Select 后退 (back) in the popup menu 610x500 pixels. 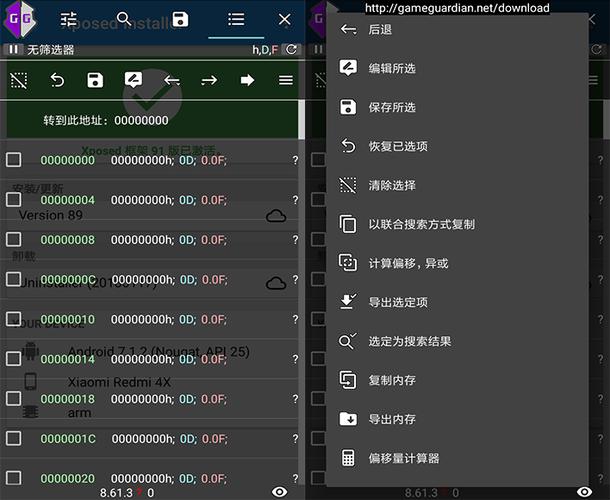(457, 30)
